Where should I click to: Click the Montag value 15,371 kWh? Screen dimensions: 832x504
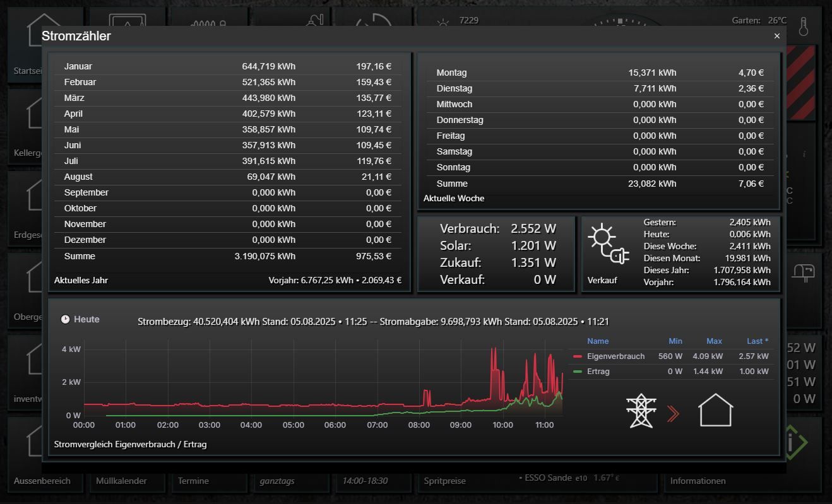tap(652, 73)
